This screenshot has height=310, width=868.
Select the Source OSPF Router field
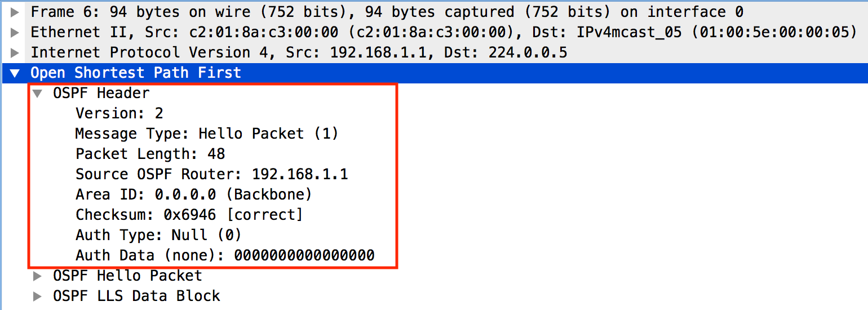pos(212,174)
